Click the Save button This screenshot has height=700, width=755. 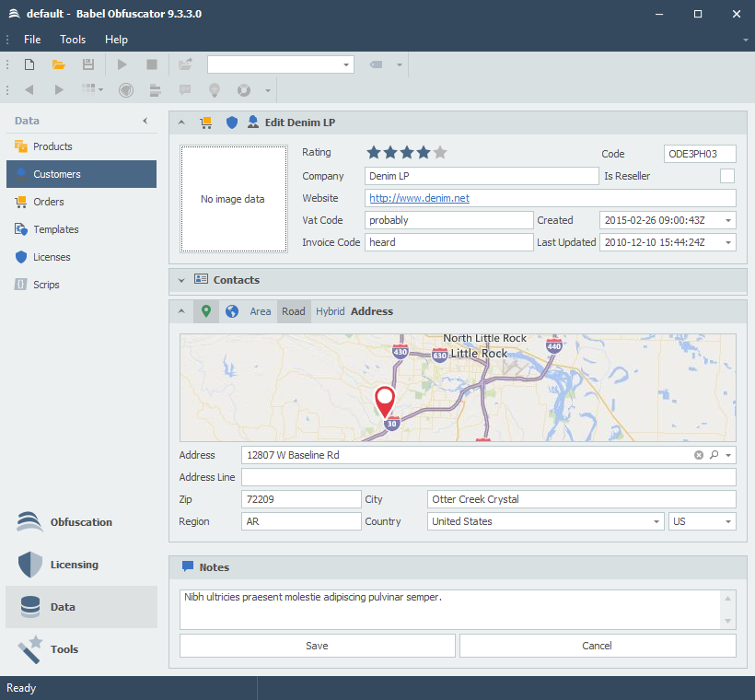click(x=318, y=646)
